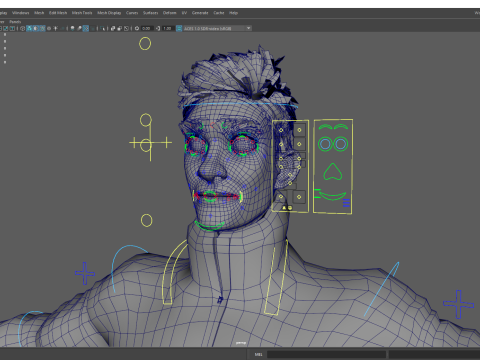This screenshot has height=360, width=480.
Task: Click the isolate select icon
Action: tap(102, 28)
